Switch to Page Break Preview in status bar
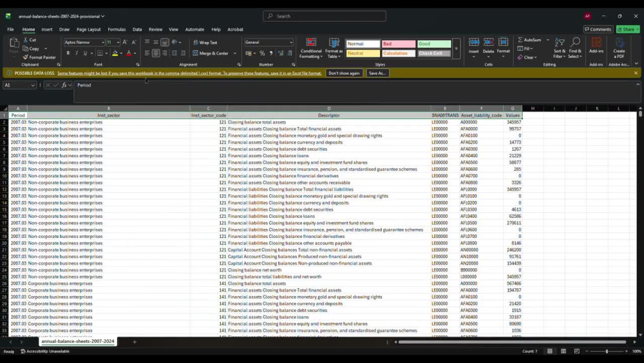644x363 pixels. click(x=577, y=351)
